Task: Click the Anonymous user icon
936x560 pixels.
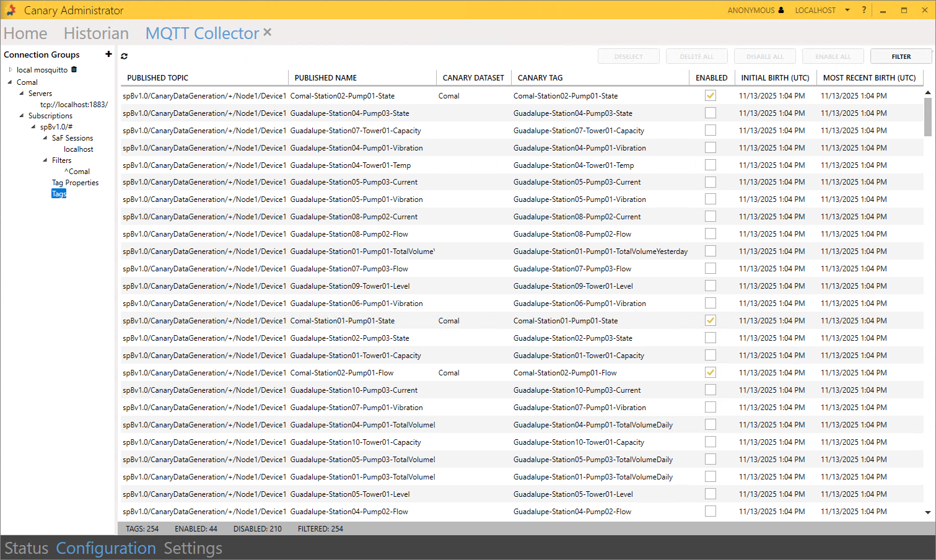Action: [x=781, y=10]
